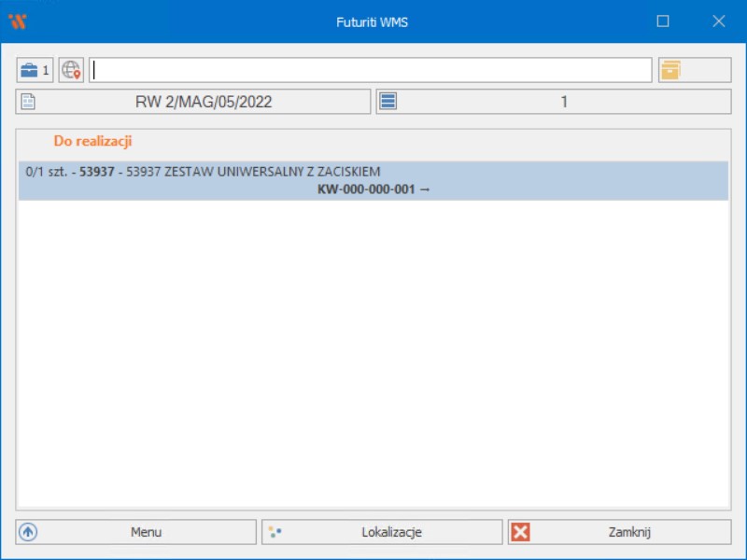Click the Futuriti WMS logo in title bar
Screen dimensions: 747x560
17,21
